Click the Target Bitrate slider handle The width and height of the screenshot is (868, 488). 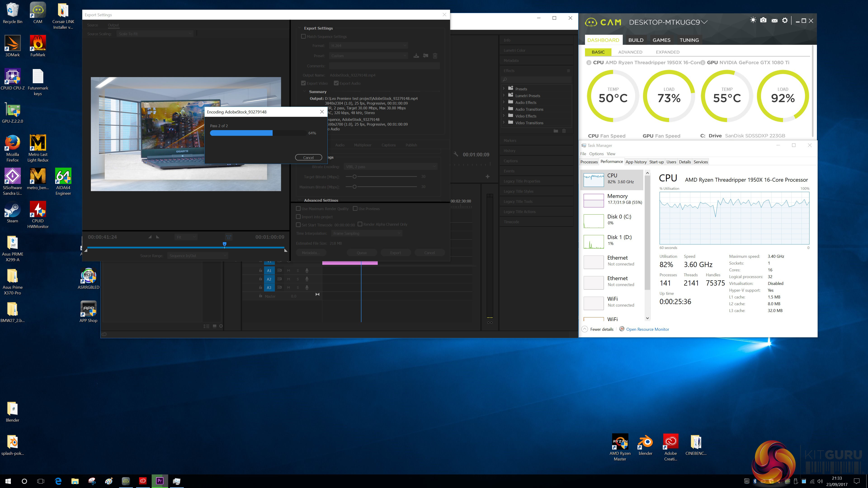click(354, 176)
